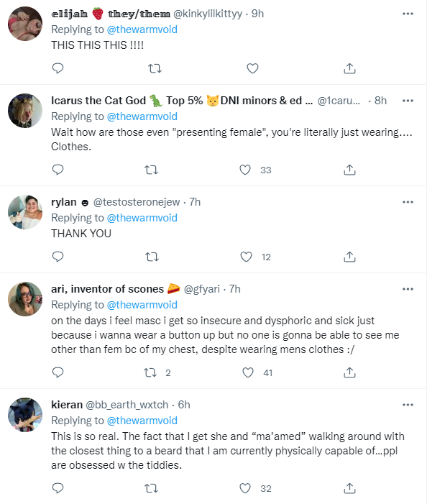Open more options on rylan's tweet
The height and width of the screenshot is (504, 427).
(x=408, y=202)
